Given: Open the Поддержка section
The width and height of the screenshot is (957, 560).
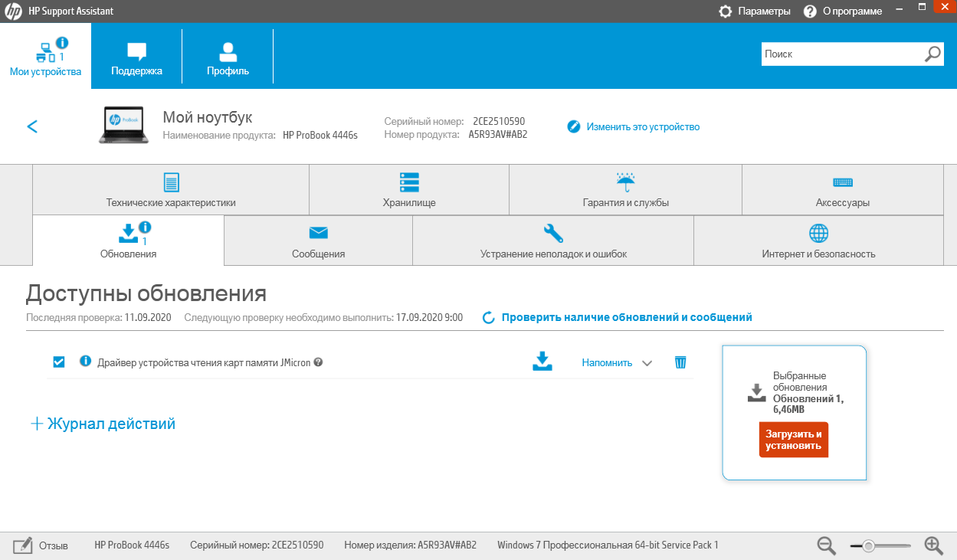Looking at the screenshot, I should pos(136,56).
